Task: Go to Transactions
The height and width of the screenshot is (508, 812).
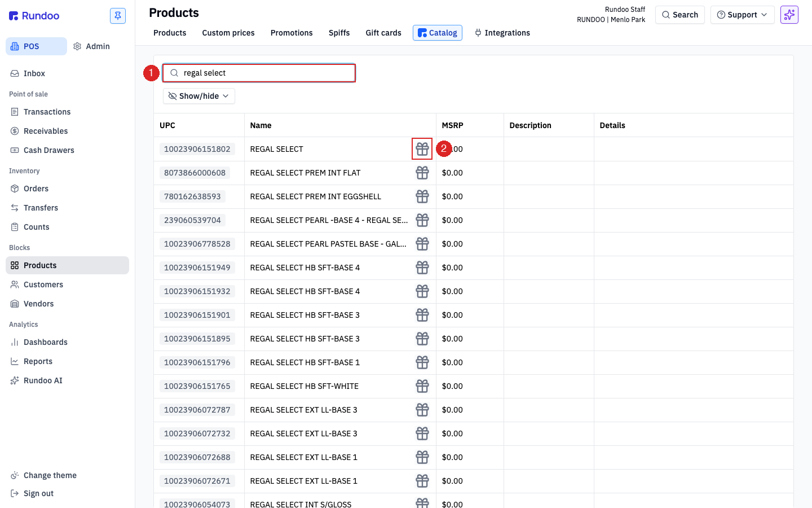Action: 67,112
